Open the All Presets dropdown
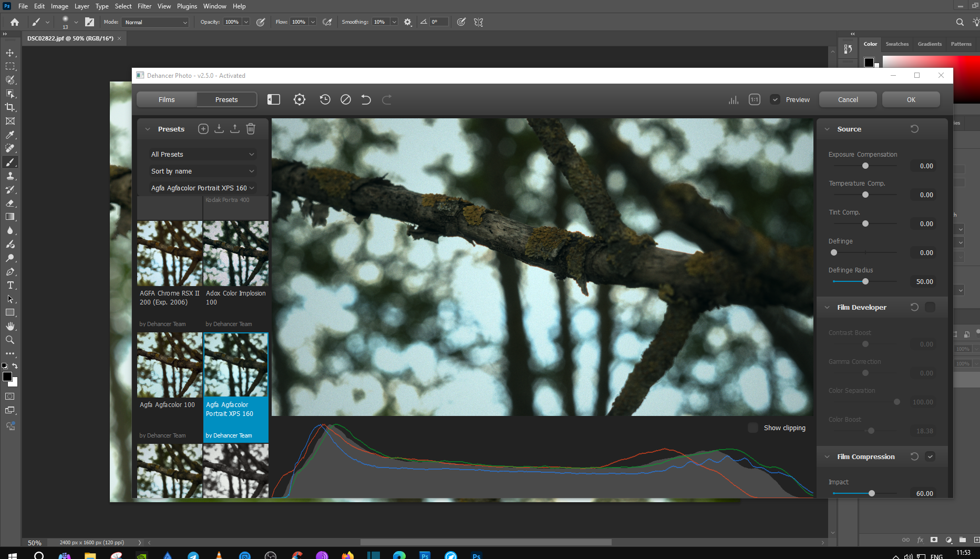Image resolution: width=980 pixels, height=559 pixels. 202,154
